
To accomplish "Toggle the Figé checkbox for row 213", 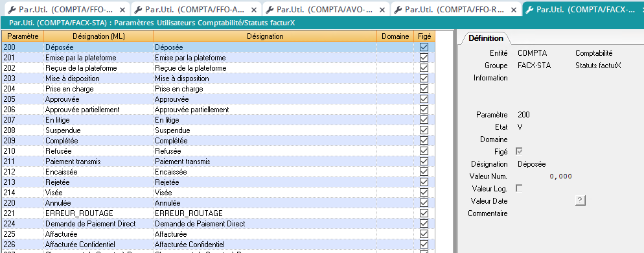I will tap(424, 182).
